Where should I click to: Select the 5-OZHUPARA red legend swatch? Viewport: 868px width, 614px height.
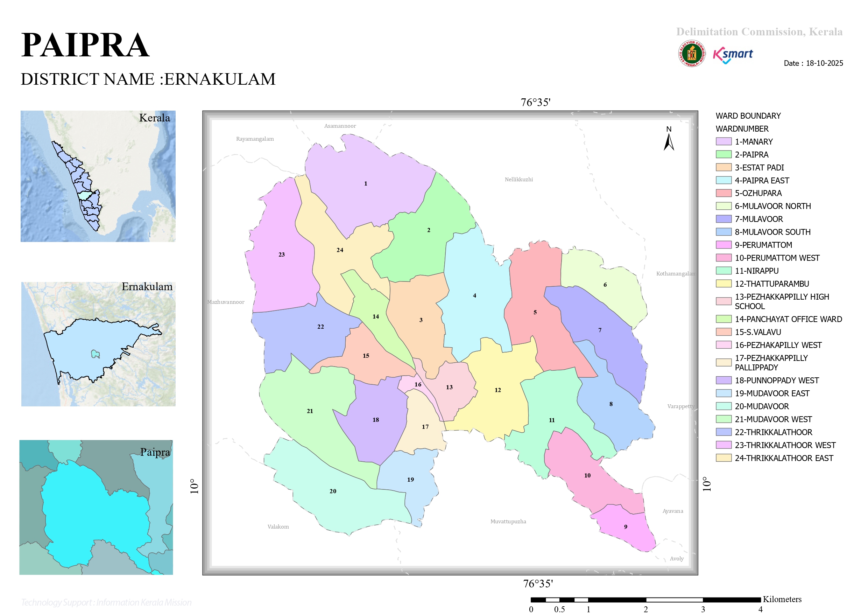(x=724, y=193)
